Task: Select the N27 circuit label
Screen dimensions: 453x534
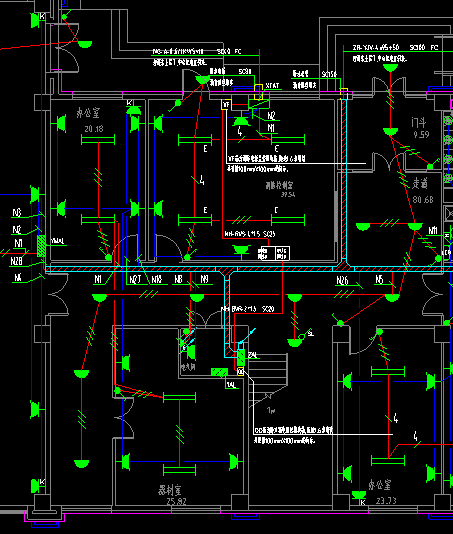Action: (x=135, y=280)
